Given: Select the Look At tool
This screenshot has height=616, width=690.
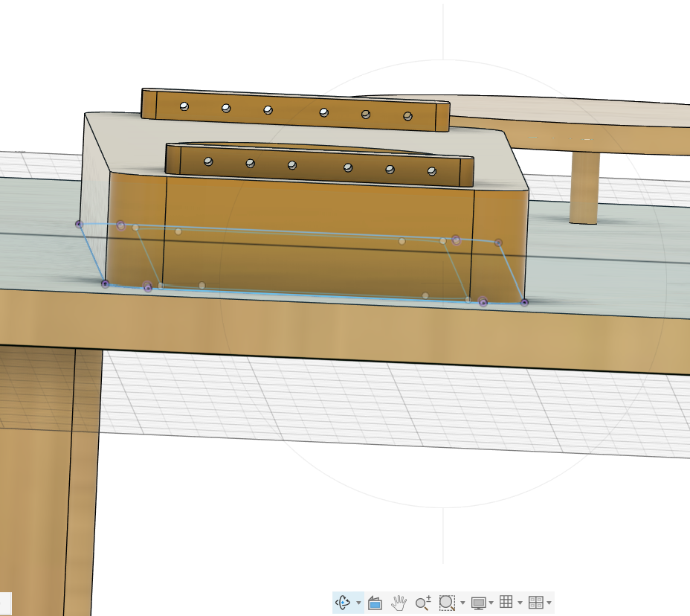Looking at the screenshot, I should click(375, 603).
